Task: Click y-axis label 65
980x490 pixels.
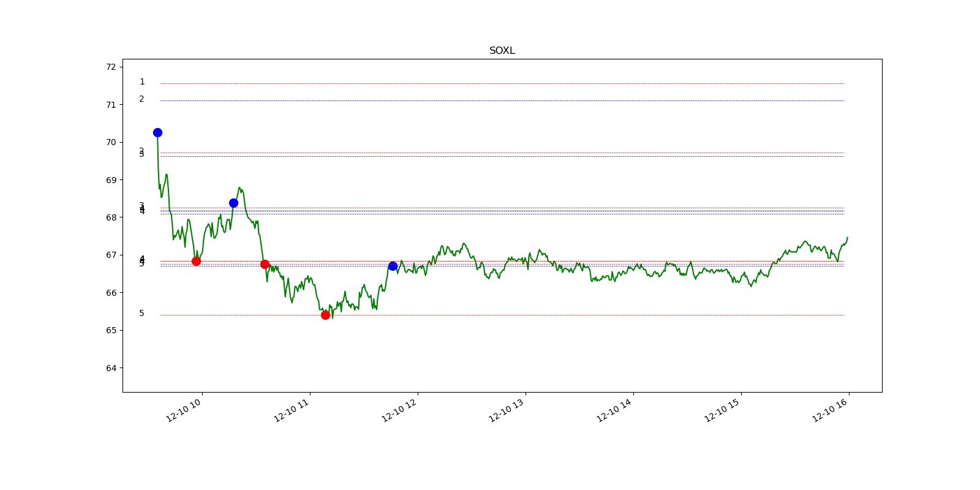Action: [x=111, y=330]
